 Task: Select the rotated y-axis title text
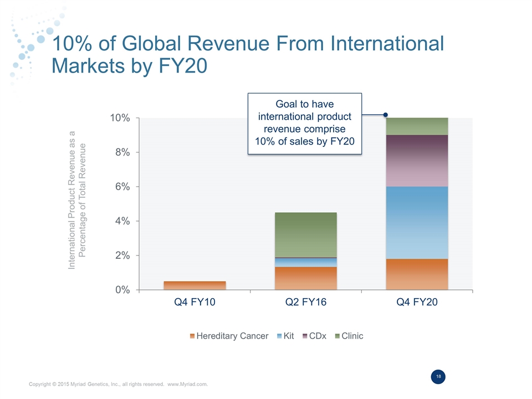point(78,200)
